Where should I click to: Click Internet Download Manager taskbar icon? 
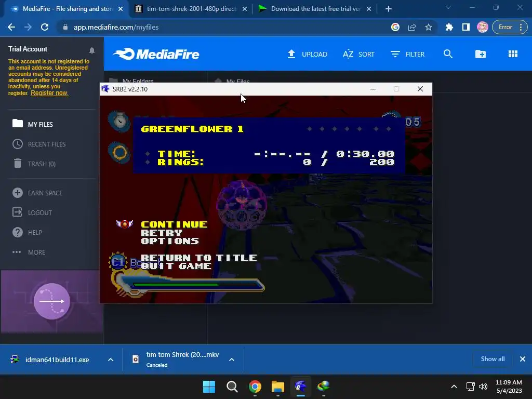tap(324, 387)
